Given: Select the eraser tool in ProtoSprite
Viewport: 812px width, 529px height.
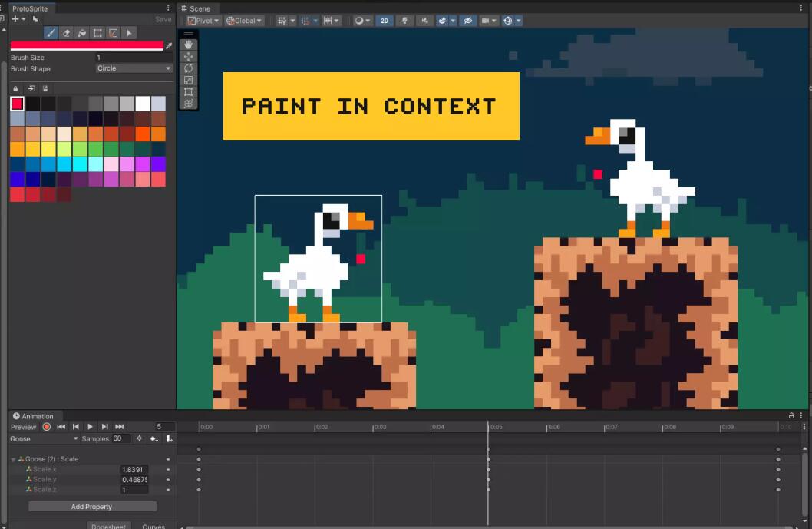Looking at the screenshot, I should point(66,33).
